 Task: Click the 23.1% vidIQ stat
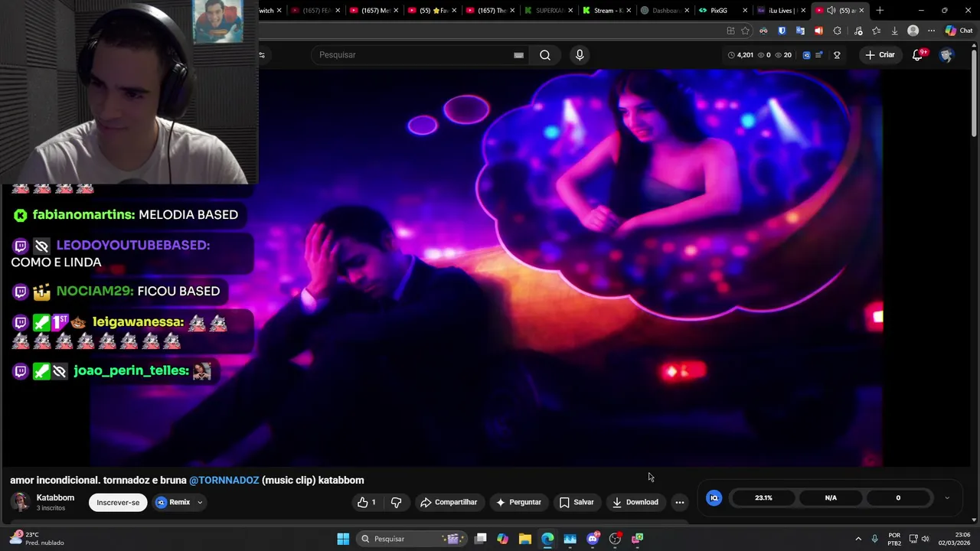pos(763,498)
